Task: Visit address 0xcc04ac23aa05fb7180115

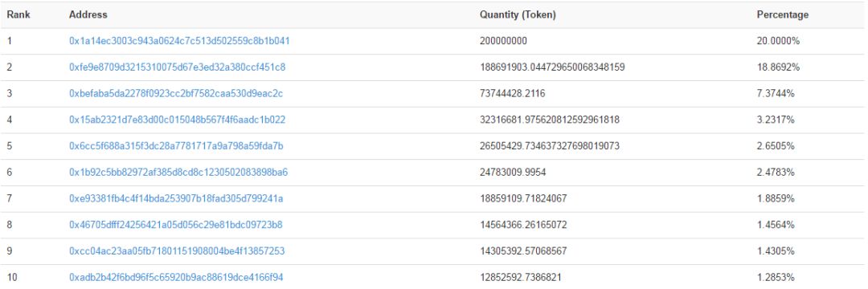Action: point(177,251)
